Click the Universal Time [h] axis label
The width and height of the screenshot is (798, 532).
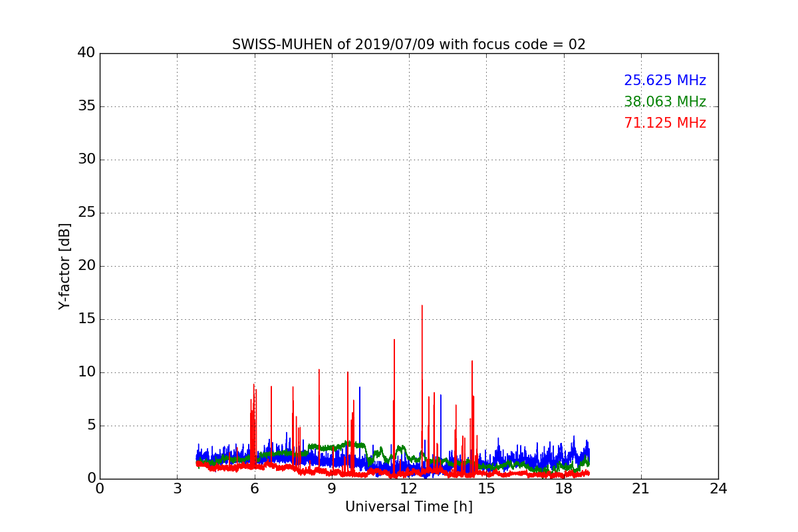click(x=408, y=507)
